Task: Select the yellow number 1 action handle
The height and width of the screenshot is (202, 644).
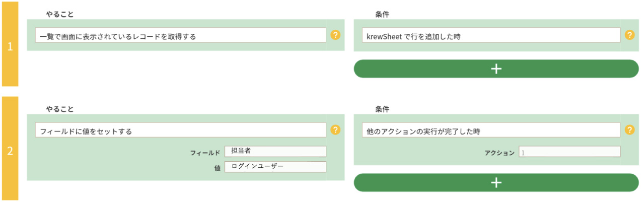Action: click(x=10, y=46)
